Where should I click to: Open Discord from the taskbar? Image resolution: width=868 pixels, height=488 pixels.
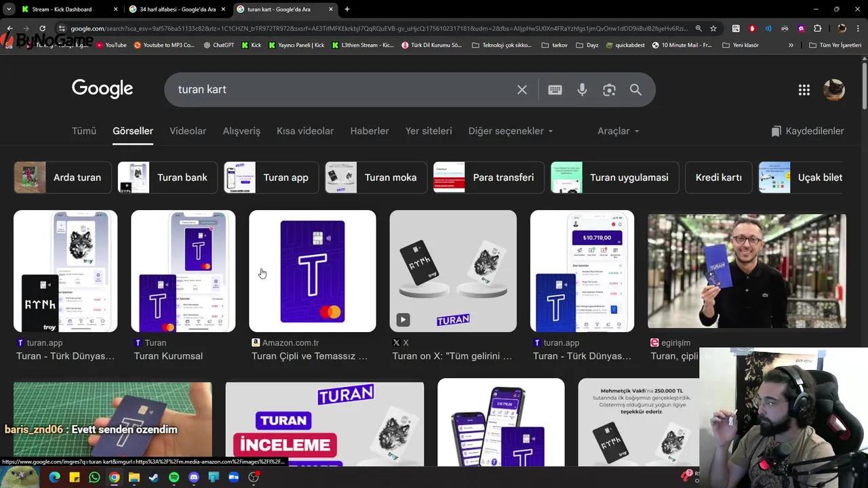194,477
